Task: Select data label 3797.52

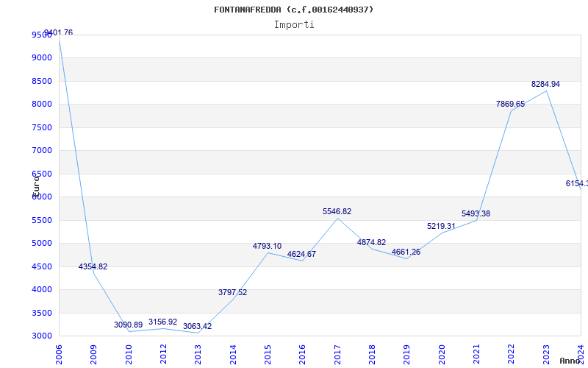Action: point(232,292)
